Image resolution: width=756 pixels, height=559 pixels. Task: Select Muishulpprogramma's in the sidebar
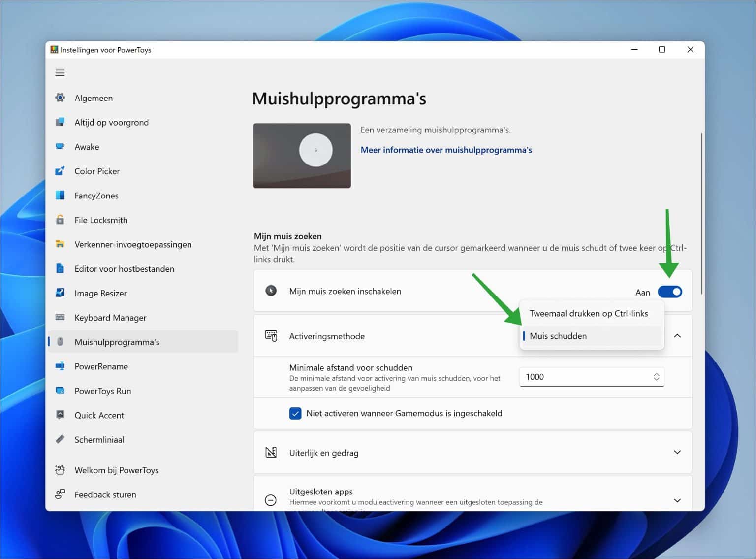coord(117,341)
